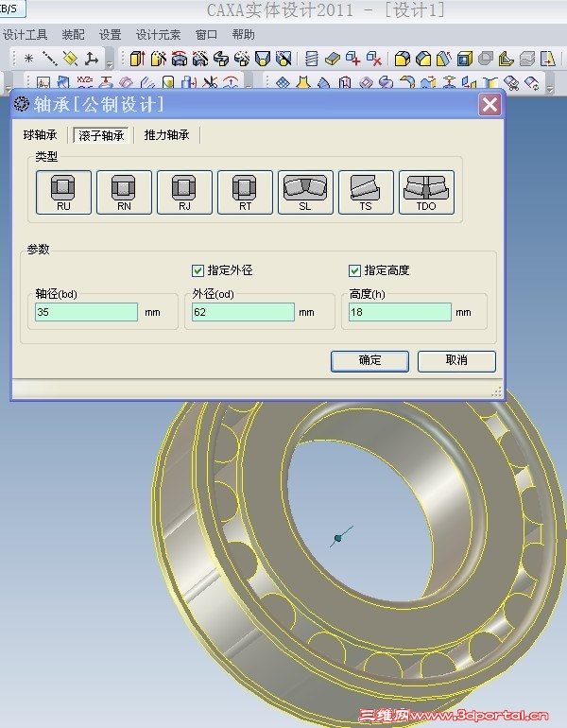Choose the RN roller bearing type
567x728 pixels.
[x=124, y=192]
